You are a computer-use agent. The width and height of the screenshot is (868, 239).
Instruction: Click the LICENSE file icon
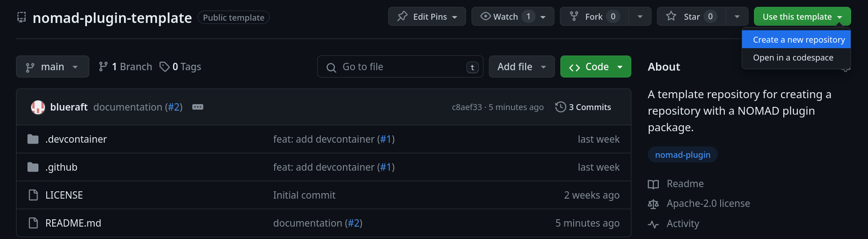coord(33,195)
